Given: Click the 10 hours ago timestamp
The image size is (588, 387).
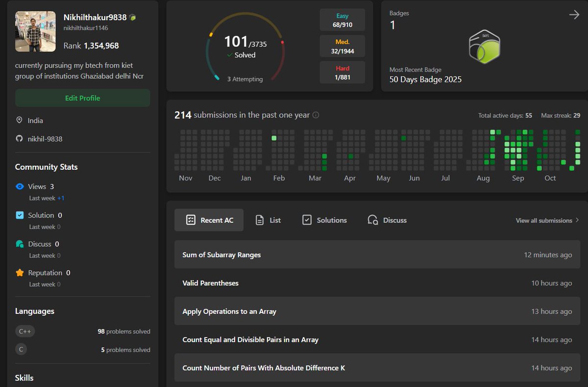Looking at the screenshot, I should point(552,283).
